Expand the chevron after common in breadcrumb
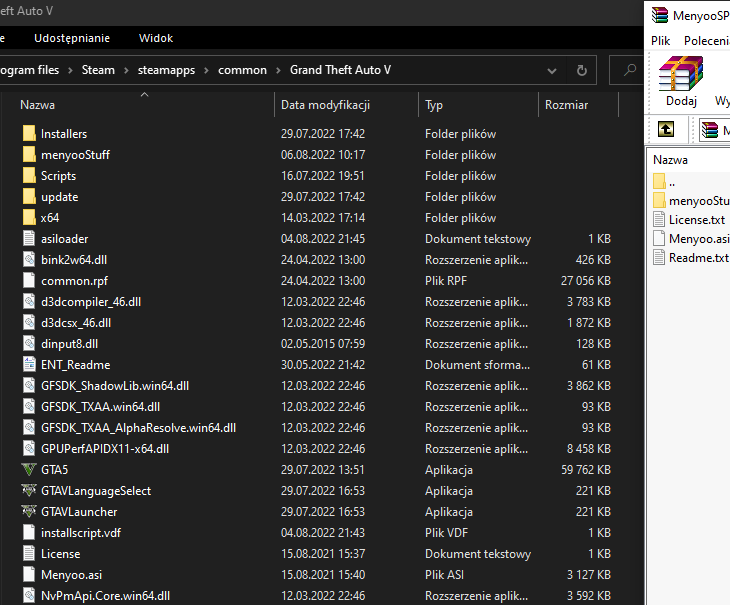 [x=278, y=70]
